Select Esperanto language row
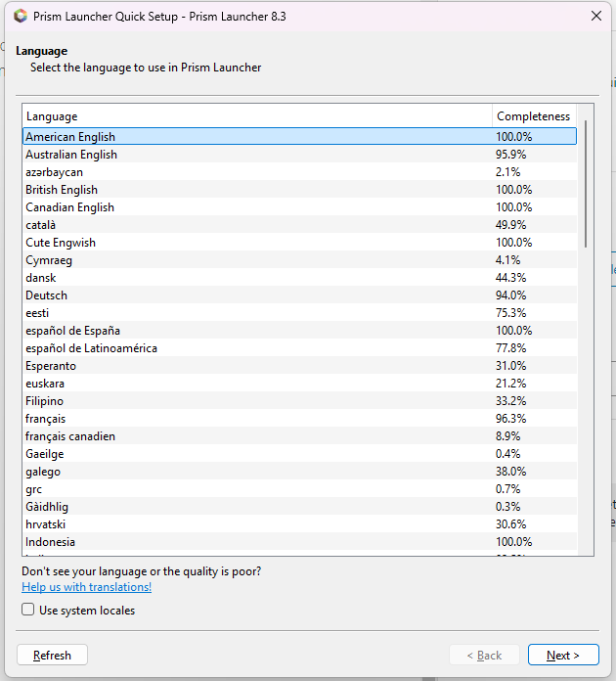The image size is (616, 681). pos(299,366)
